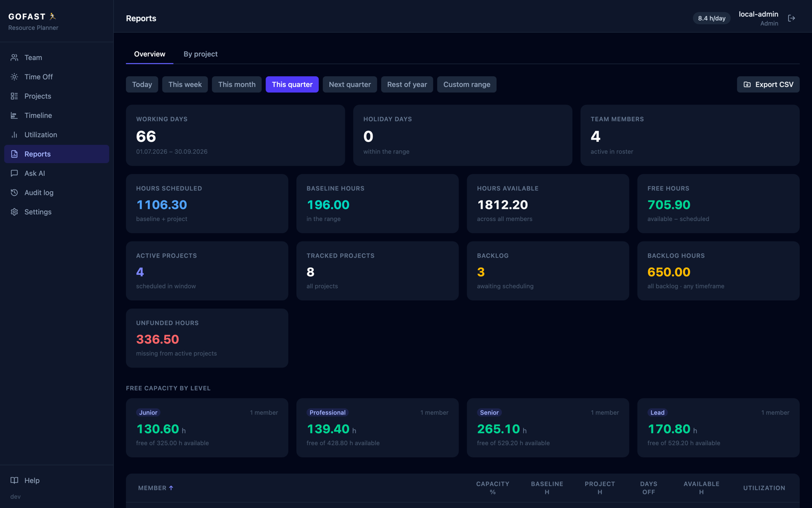Click the Help book icon
The height and width of the screenshot is (508, 812).
[x=14, y=480]
